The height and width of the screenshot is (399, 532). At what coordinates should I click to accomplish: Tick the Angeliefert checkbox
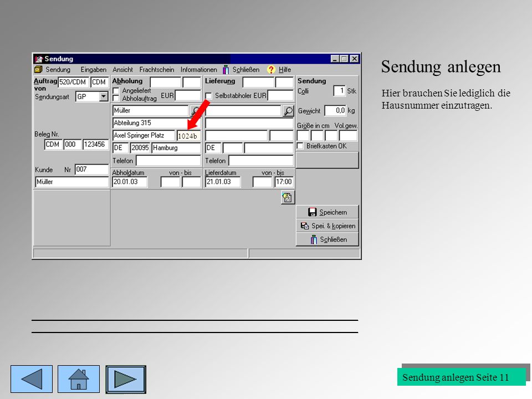pyautogui.click(x=116, y=91)
